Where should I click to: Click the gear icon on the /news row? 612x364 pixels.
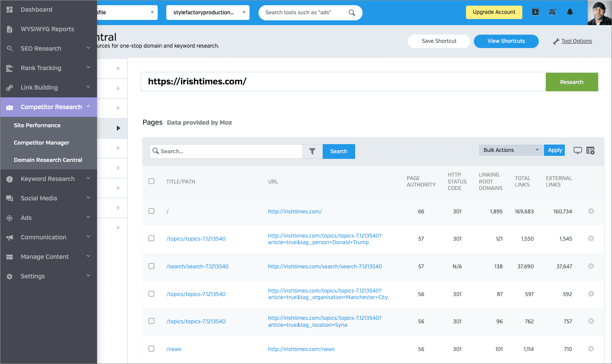[x=591, y=348]
